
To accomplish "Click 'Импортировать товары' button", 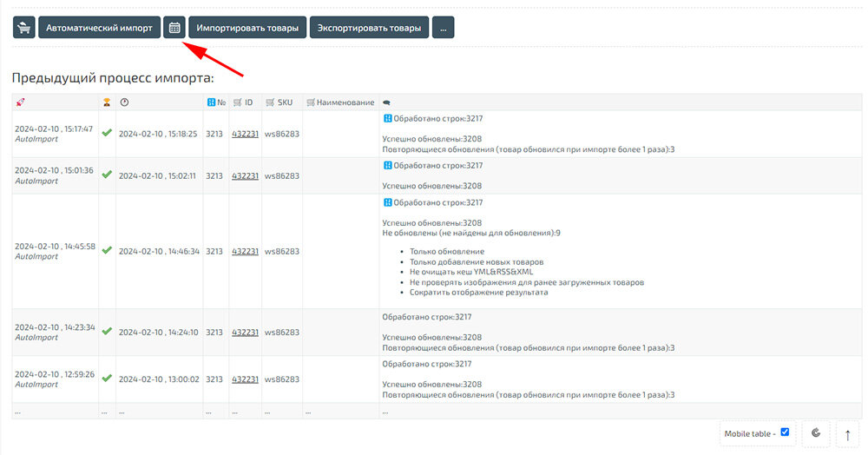I will click(x=247, y=28).
